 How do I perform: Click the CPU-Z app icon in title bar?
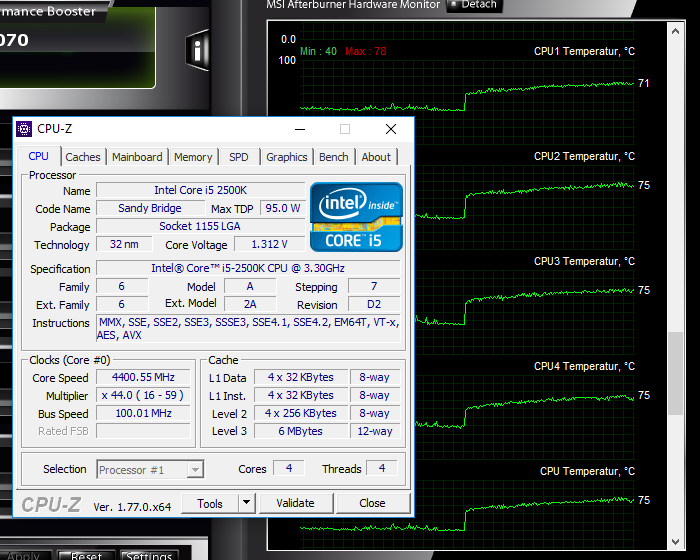coord(24,129)
